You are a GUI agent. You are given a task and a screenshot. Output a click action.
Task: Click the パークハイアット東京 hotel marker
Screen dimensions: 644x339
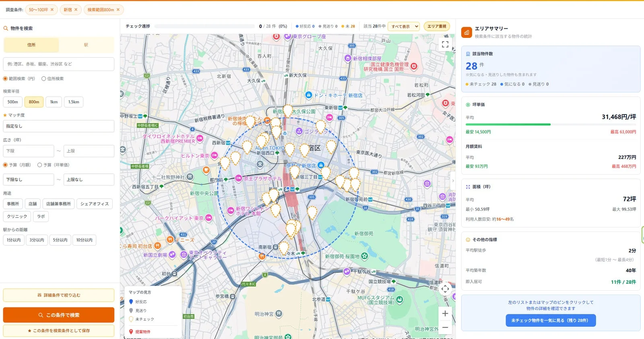(208, 218)
